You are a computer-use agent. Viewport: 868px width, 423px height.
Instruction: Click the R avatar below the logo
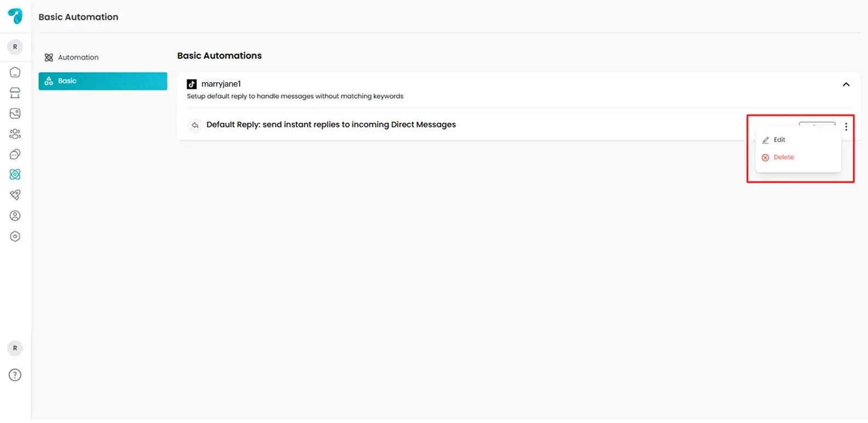15,47
